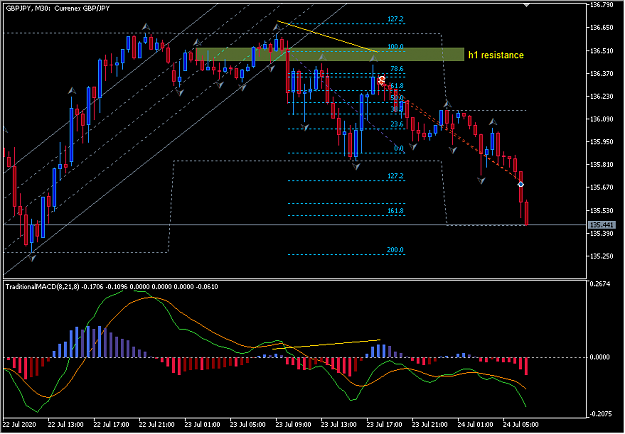Click the current price tag 135.441
This screenshot has height=434, width=625.
(x=602, y=225)
